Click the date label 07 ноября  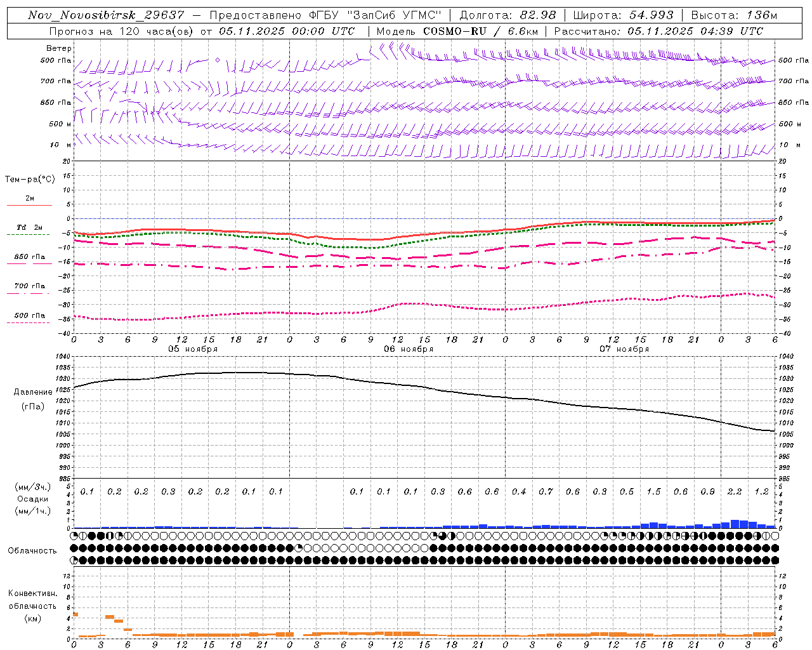[x=624, y=349]
